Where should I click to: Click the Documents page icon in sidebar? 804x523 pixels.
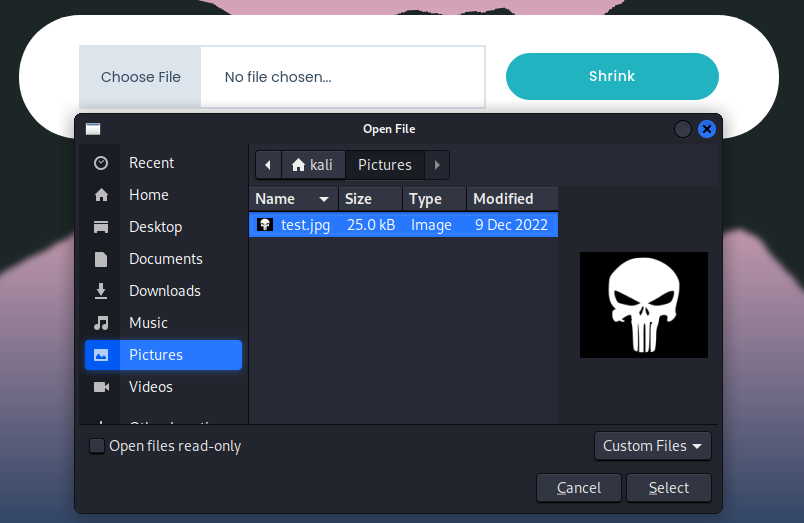coord(101,259)
